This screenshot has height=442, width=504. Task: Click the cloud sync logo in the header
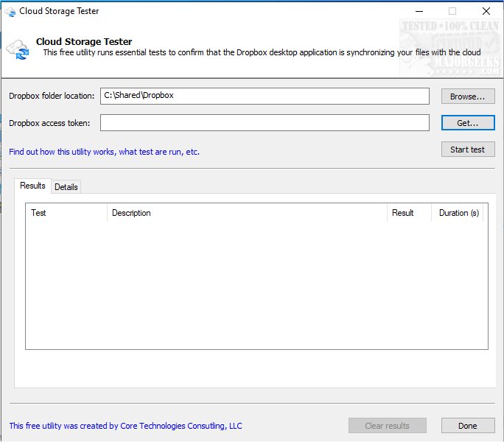pyautogui.click(x=18, y=49)
